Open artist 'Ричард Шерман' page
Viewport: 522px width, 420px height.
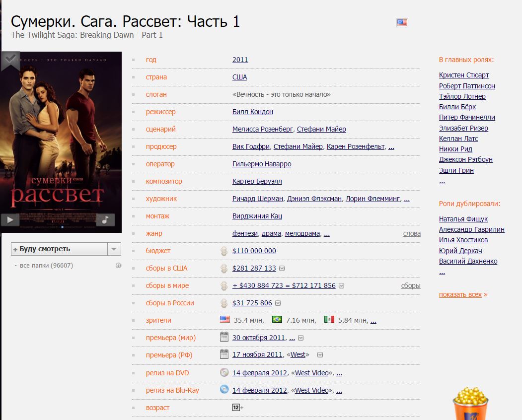[258, 199]
